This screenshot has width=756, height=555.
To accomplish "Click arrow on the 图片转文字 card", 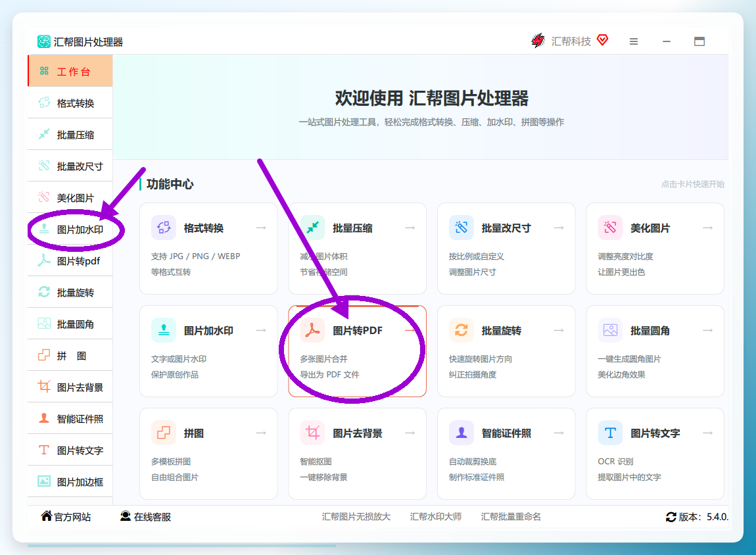I will (x=707, y=433).
